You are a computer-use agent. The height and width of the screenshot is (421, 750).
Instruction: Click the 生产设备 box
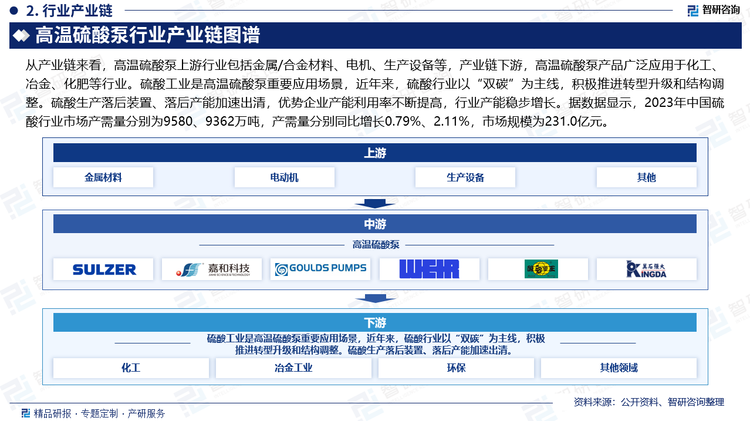pyautogui.click(x=465, y=177)
